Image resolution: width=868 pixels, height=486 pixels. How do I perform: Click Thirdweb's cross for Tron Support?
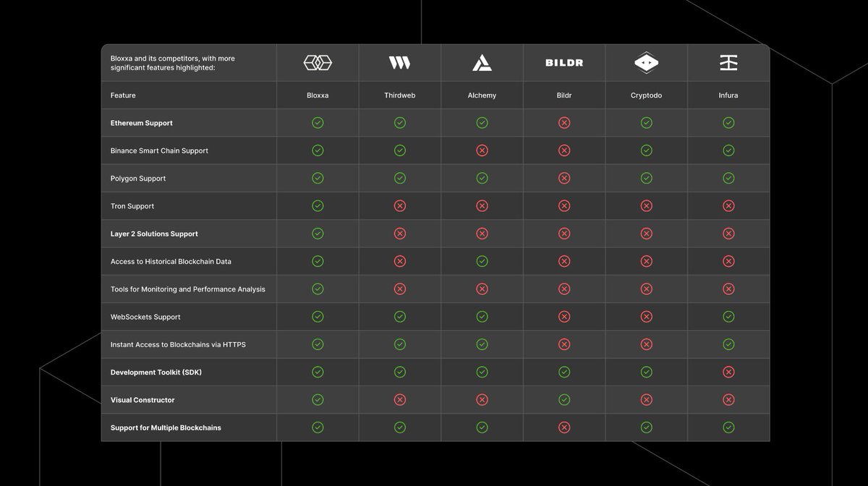399,206
